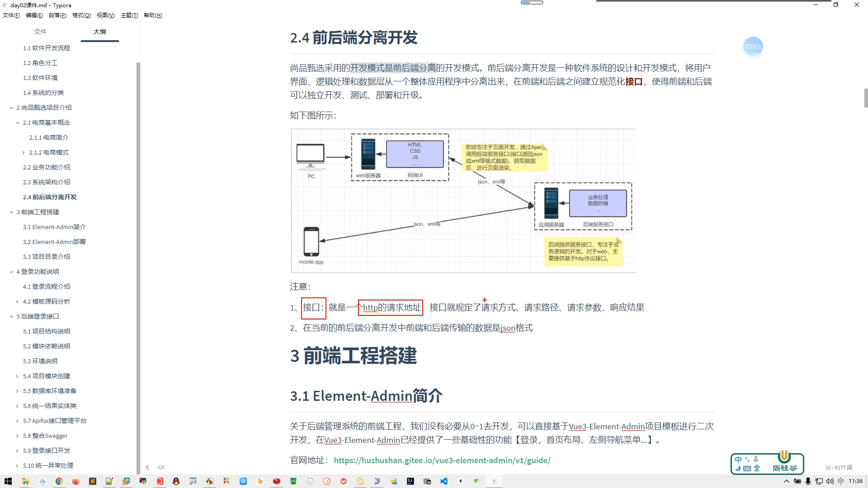Open the 视图(V) menu
Viewport: 868px width, 488px height.
coord(105,15)
